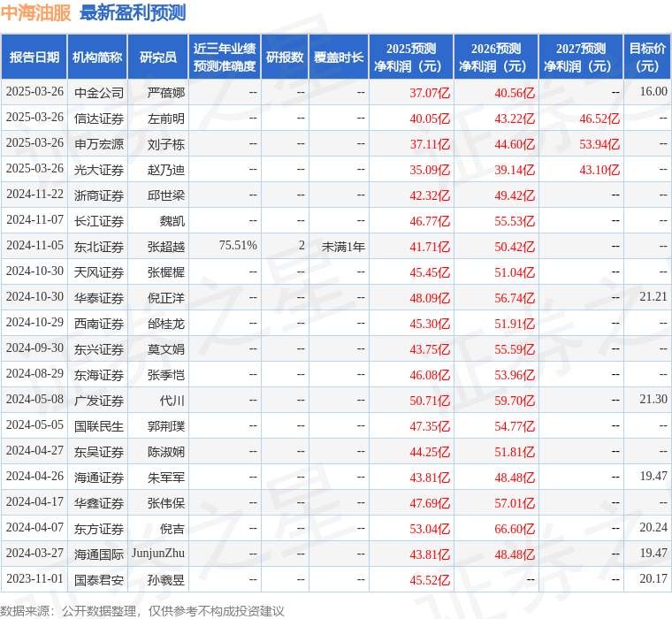
Task: Click researcher 左前明
Action: click(166, 118)
